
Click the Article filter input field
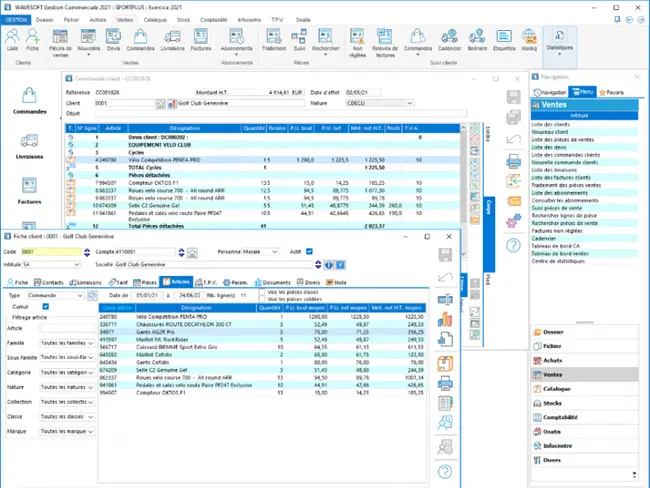68,328
